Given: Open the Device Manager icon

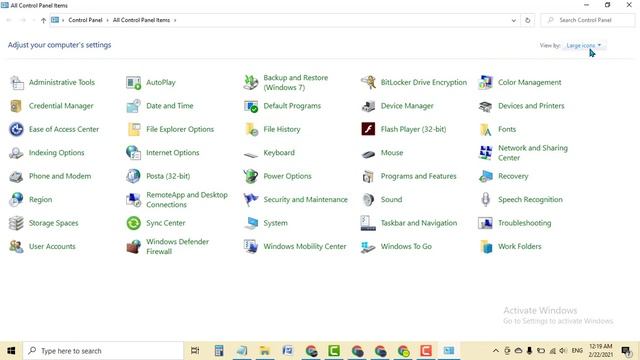Looking at the screenshot, I should point(368,106).
